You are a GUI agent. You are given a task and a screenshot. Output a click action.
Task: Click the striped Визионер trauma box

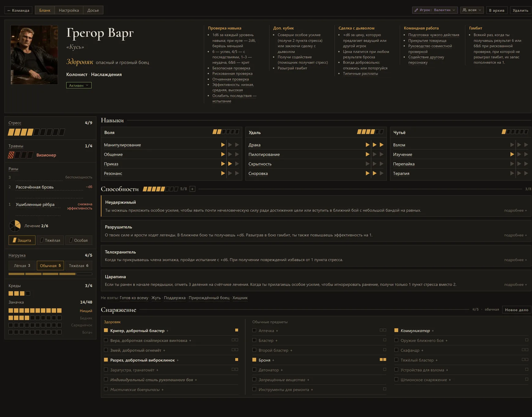[11, 155]
